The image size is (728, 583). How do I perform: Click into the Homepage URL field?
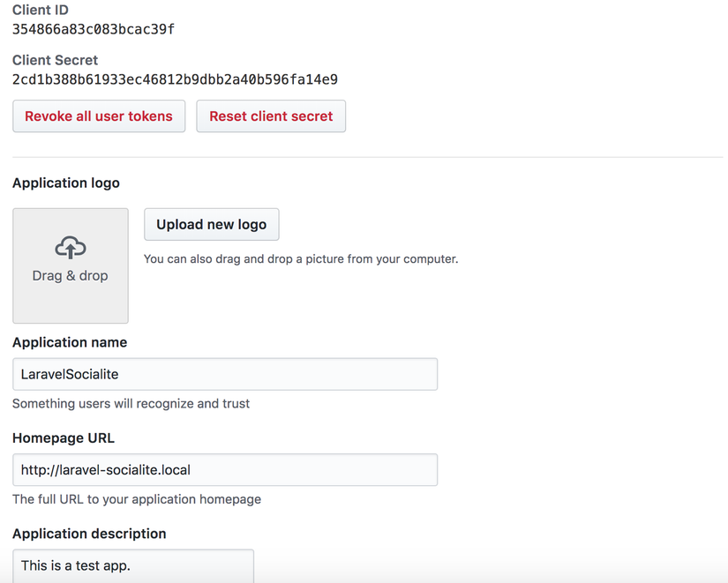point(225,470)
